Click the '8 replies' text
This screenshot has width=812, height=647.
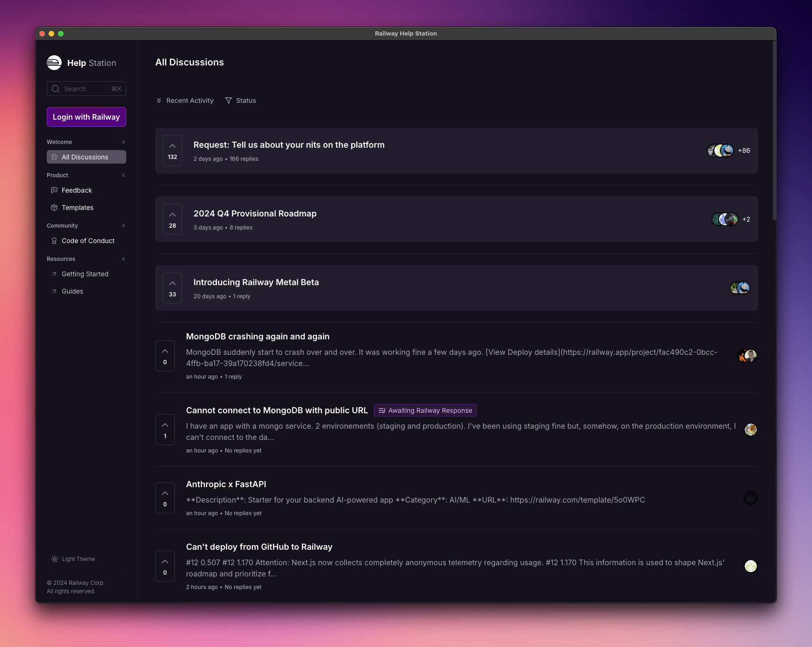point(241,228)
